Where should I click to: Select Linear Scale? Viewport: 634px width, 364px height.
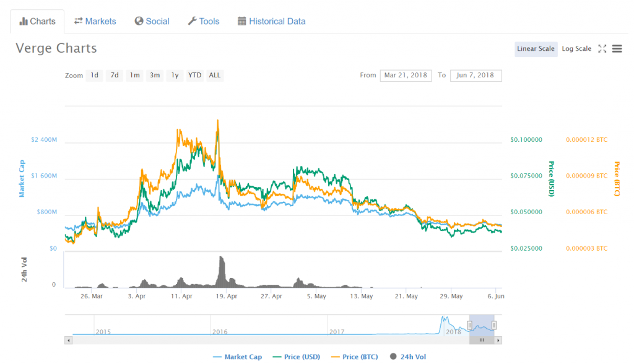(536, 49)
